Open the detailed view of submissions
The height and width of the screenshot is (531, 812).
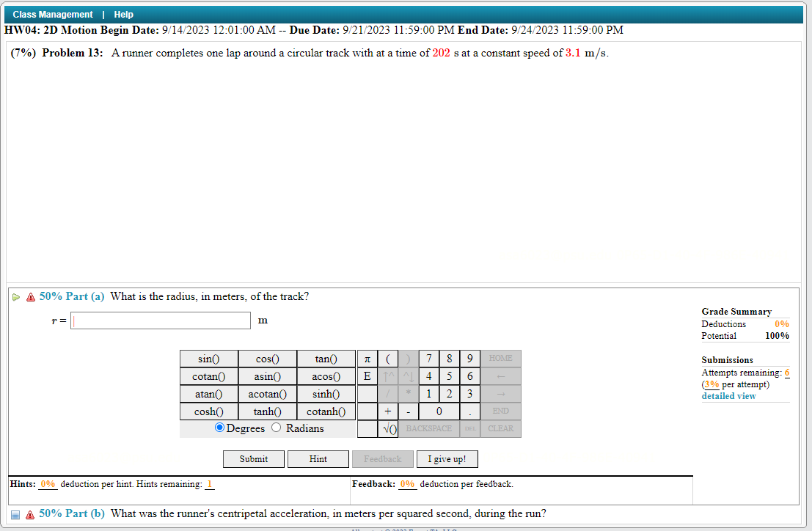728,395
